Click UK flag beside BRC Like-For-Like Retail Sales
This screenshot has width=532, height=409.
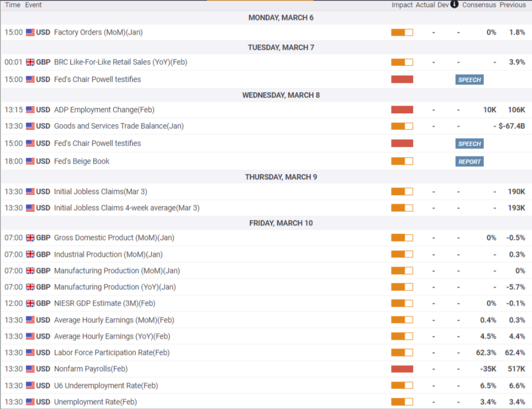30,63
